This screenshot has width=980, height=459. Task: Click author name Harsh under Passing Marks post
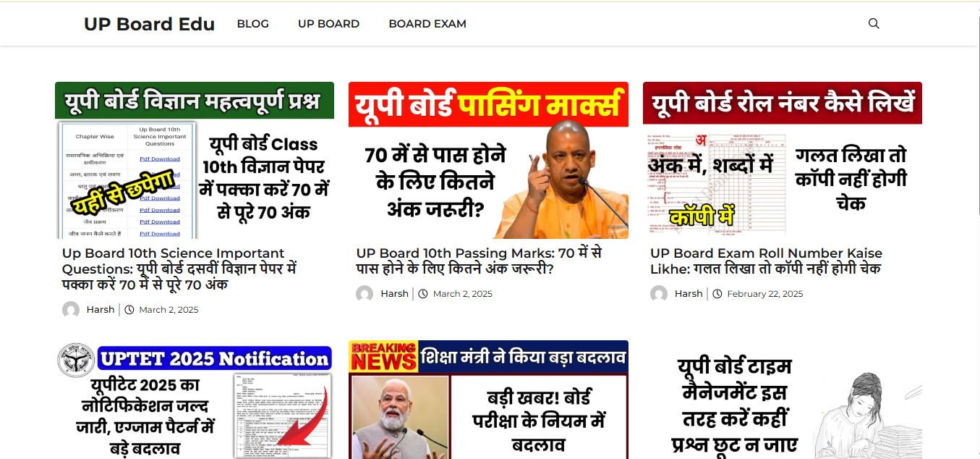tap(395, 294)
